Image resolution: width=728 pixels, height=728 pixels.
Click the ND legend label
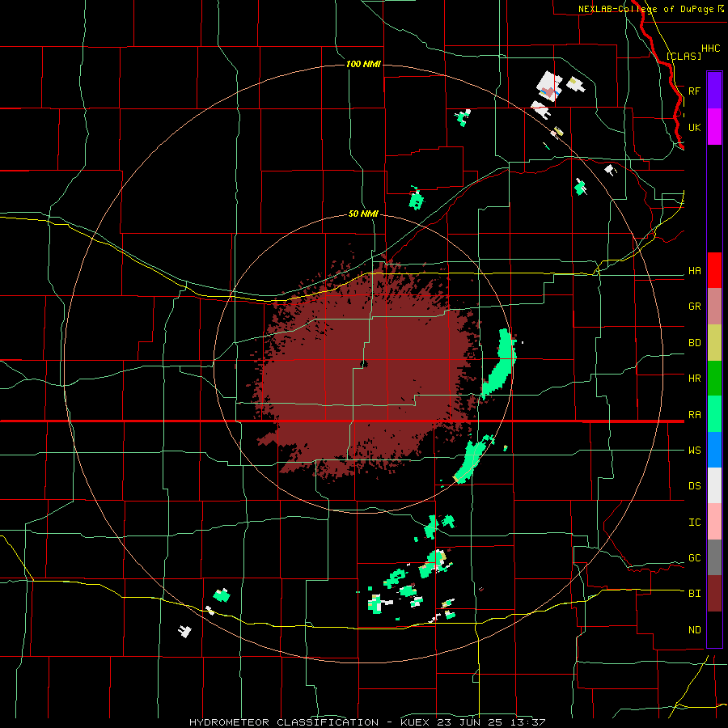pos(694,630)
